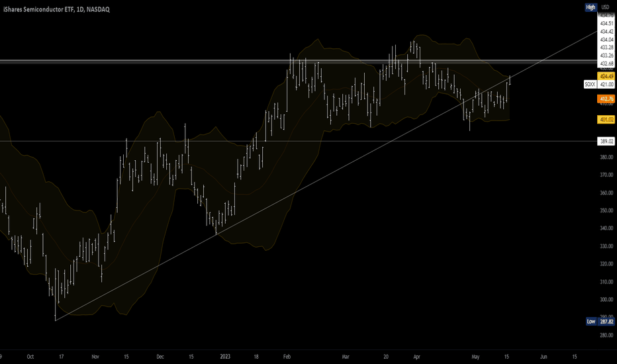Click the 20 date label after Mar

click(386, 357)
